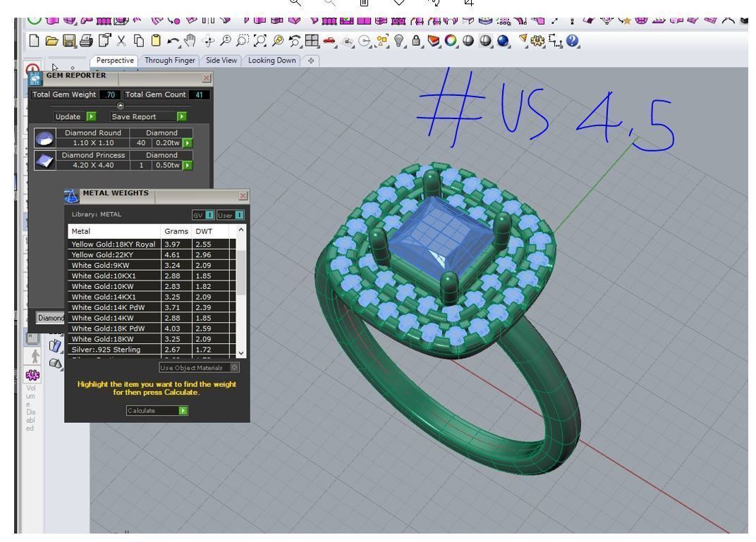Image resolution: width=756 pixels, height=542 pixels.
Task: Select the Yellow Gold:22KY row
Action: pos(152,255)
